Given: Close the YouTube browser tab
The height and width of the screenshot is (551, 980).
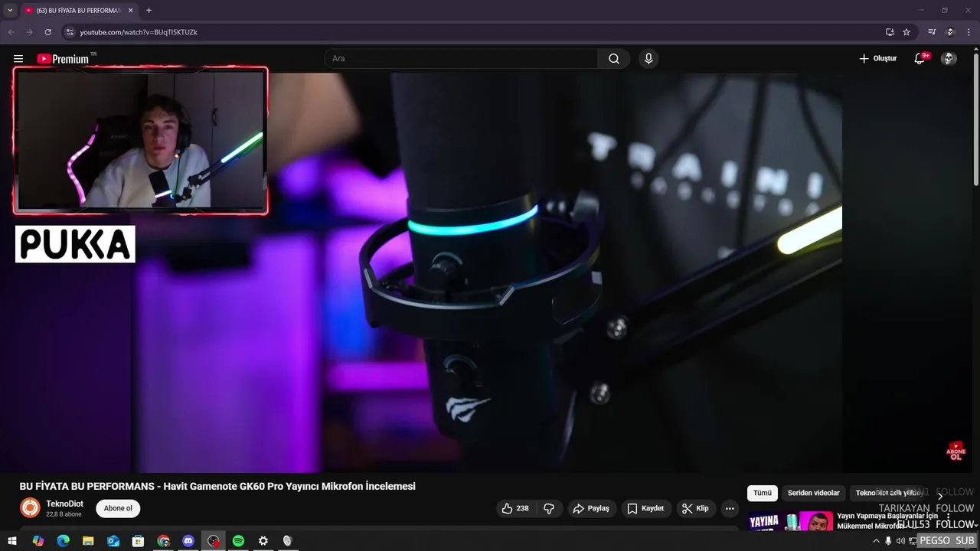Looking at the screenshot, I should (130, 11).
